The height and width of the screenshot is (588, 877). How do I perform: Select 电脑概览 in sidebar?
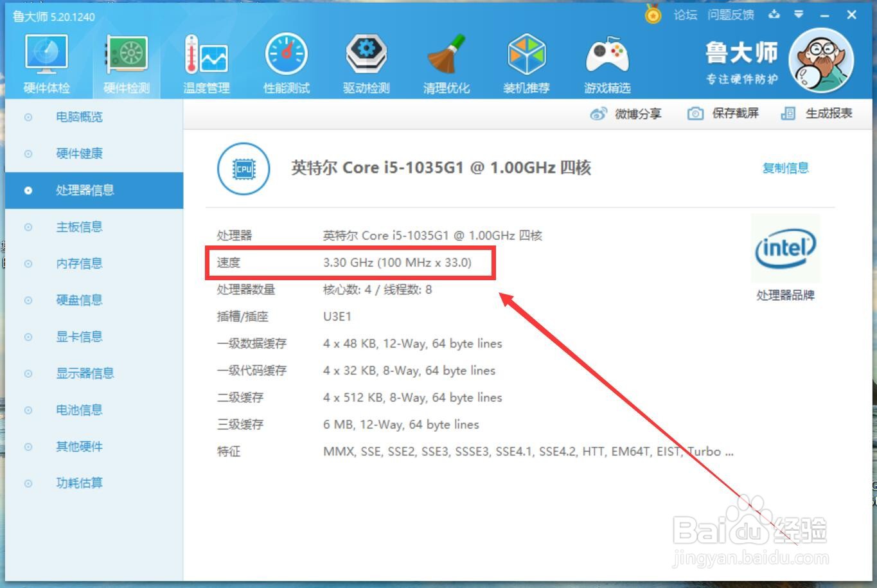coord(94,117)
